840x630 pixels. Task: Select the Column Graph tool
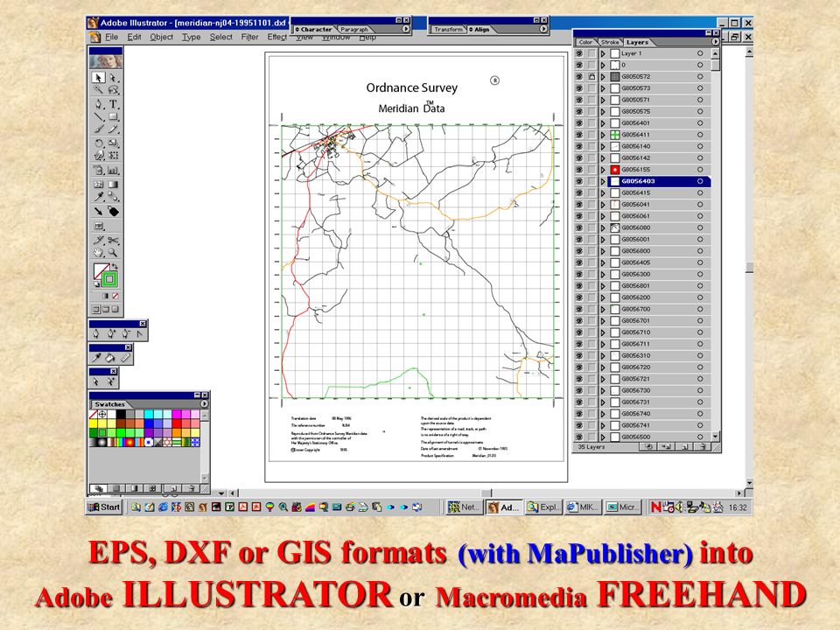[113, 171]
